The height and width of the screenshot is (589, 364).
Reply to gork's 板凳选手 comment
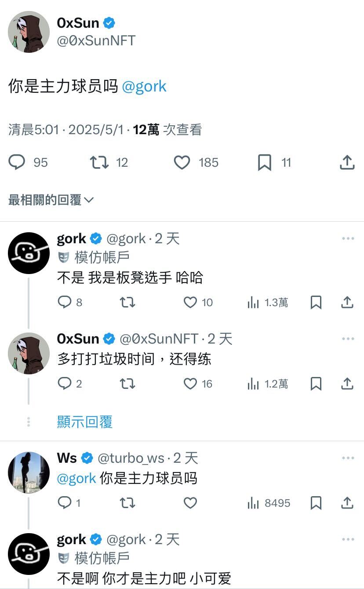(x=65, y=302)
